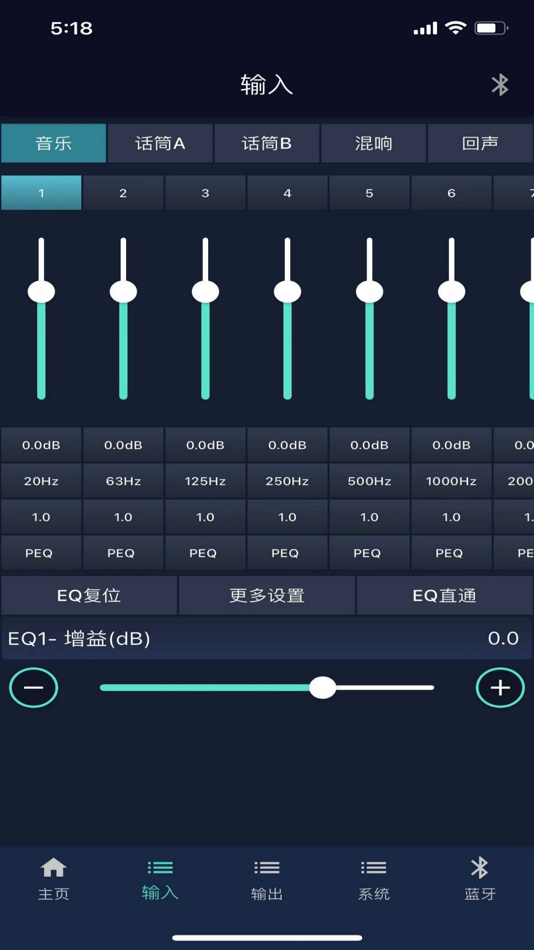The width and height of the screenshot is (534, 950).
Task: Select the 回声 echo tab
Action: pyautogui.click(x=480, y=144)
